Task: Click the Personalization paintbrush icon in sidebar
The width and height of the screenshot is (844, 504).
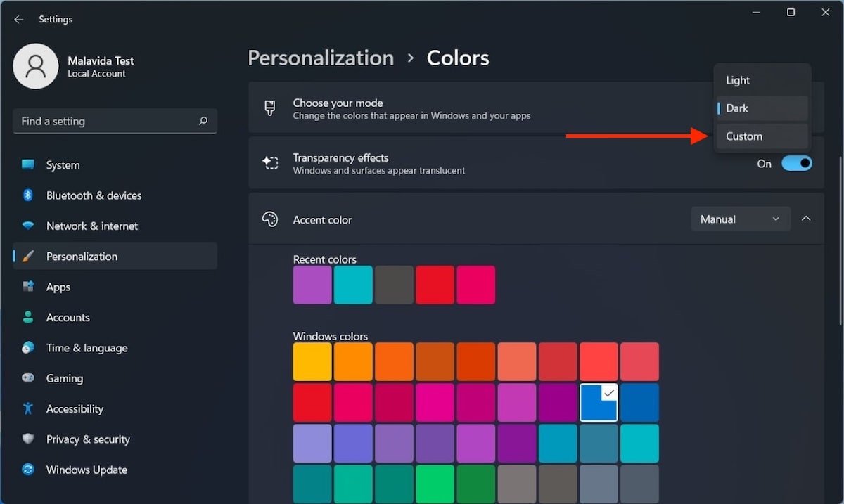Action: point(28,257)
